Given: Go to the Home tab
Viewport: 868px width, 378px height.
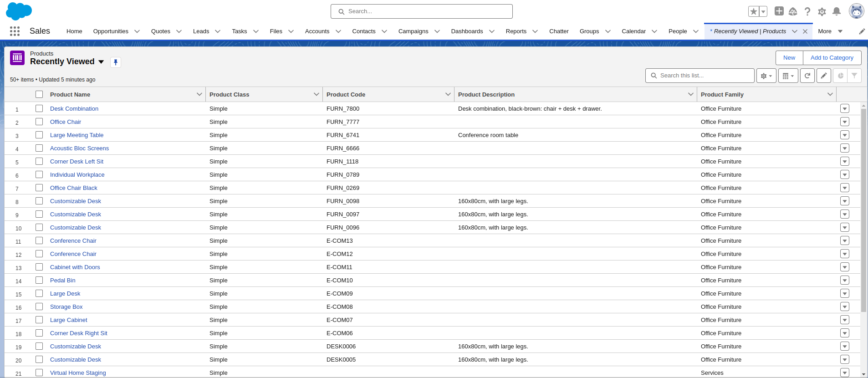Looking at the screenshot, I should [x=74, y=31].
